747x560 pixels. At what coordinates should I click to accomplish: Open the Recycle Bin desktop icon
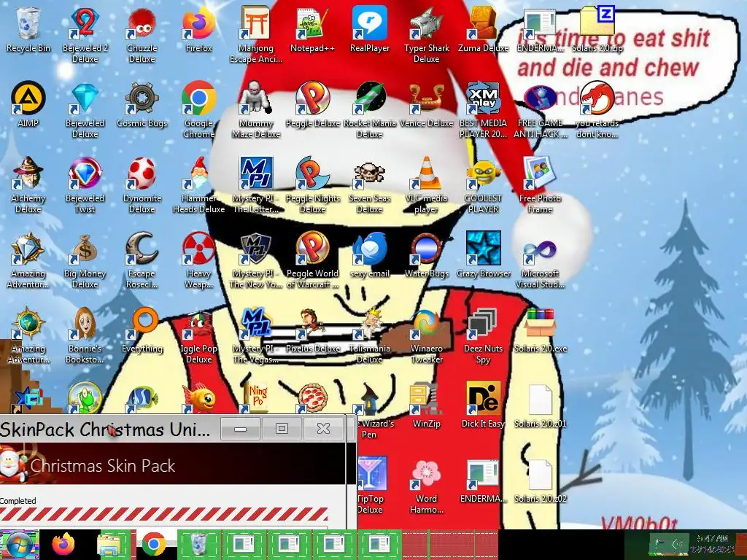28,30
